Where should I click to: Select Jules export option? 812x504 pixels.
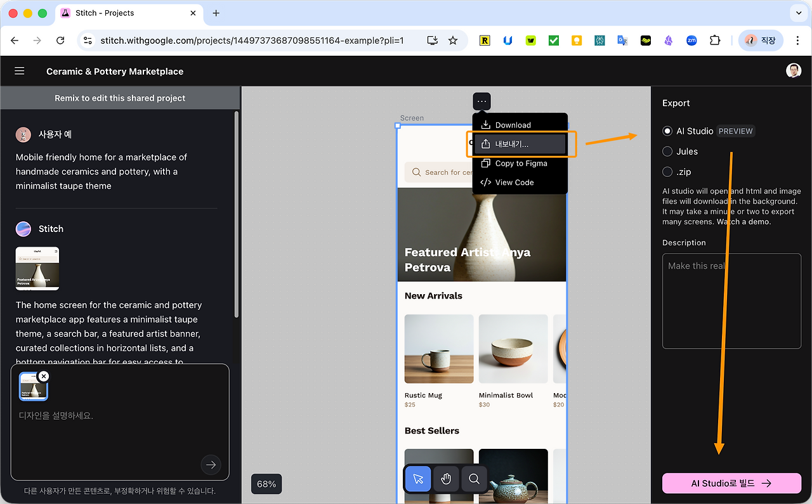point(667,152)
